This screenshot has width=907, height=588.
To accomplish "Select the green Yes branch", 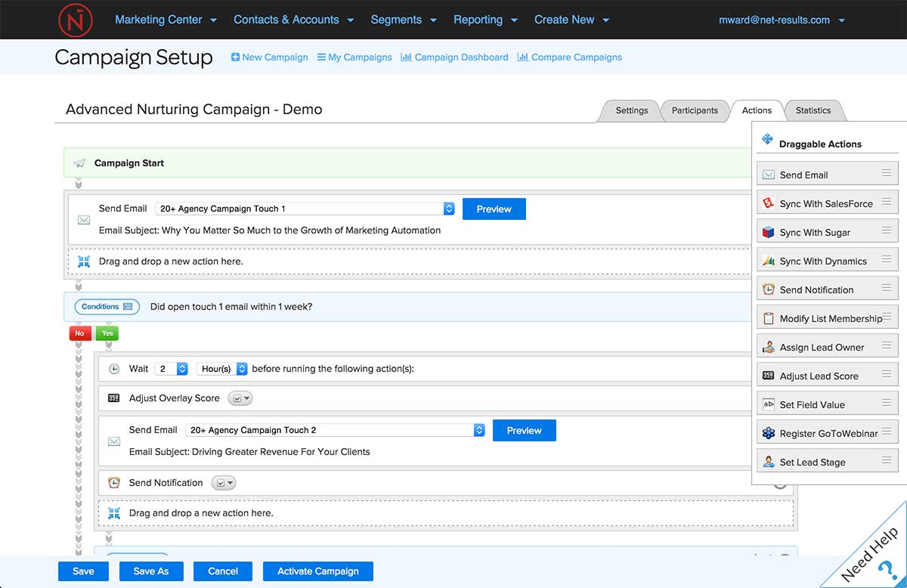I will (x=107, y=333).
